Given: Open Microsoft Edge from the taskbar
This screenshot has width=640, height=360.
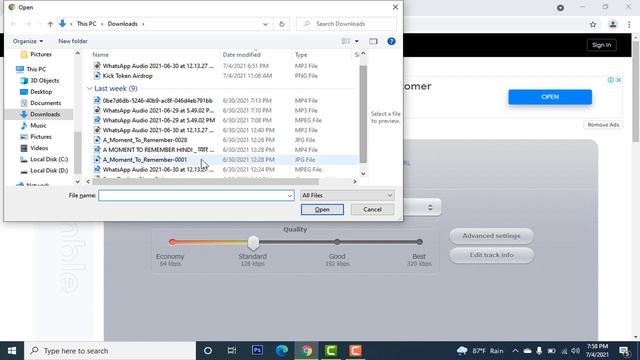Looking at the screenshot, I should pos(282,351).
